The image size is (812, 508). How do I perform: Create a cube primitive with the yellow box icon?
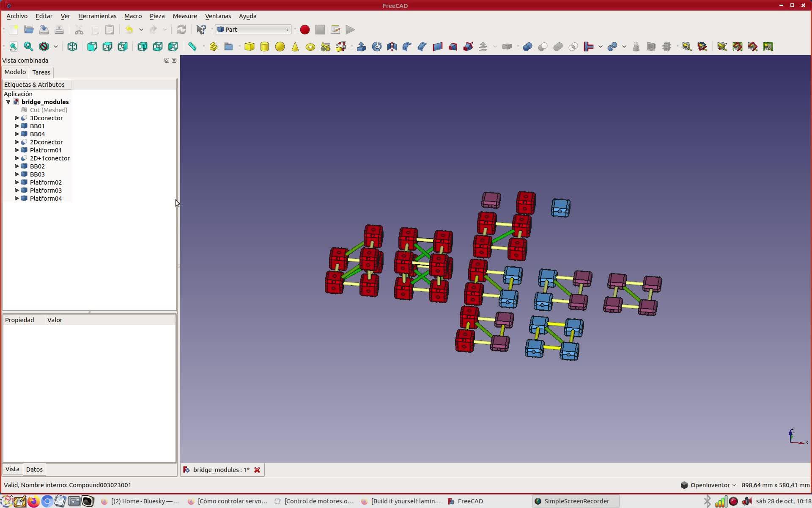click(x=250, y=47)
